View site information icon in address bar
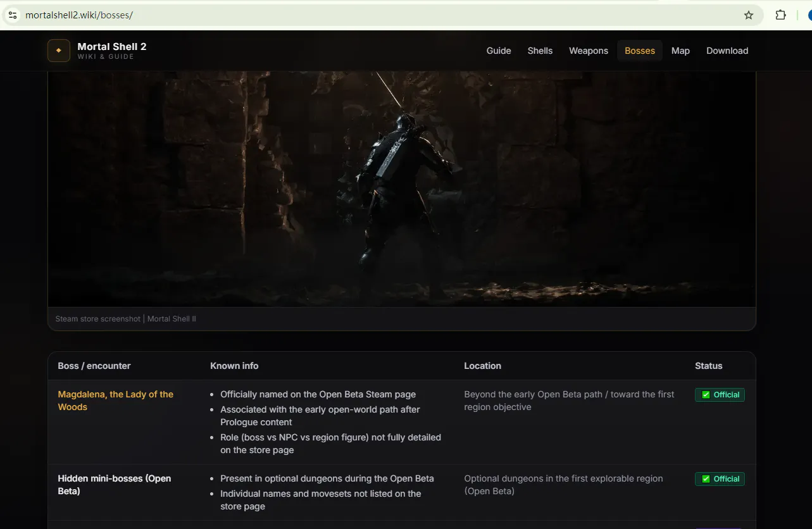The image size is (812, 529). tap(13, 15)
